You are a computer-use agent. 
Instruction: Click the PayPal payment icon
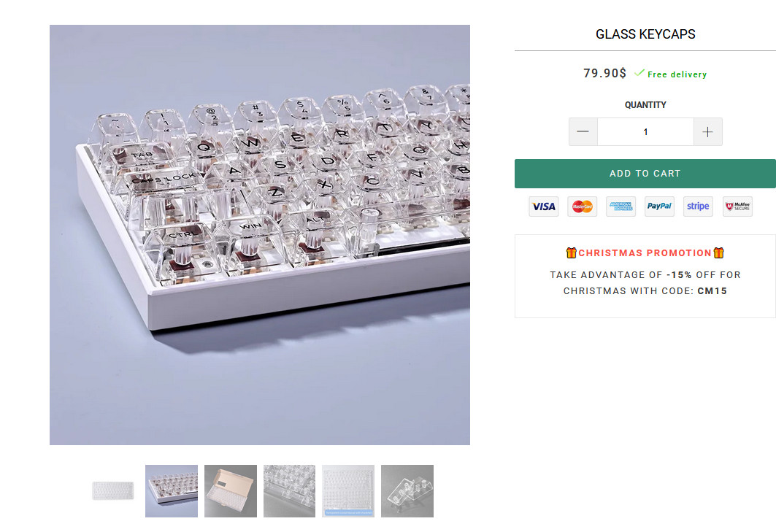pos(659,207)
